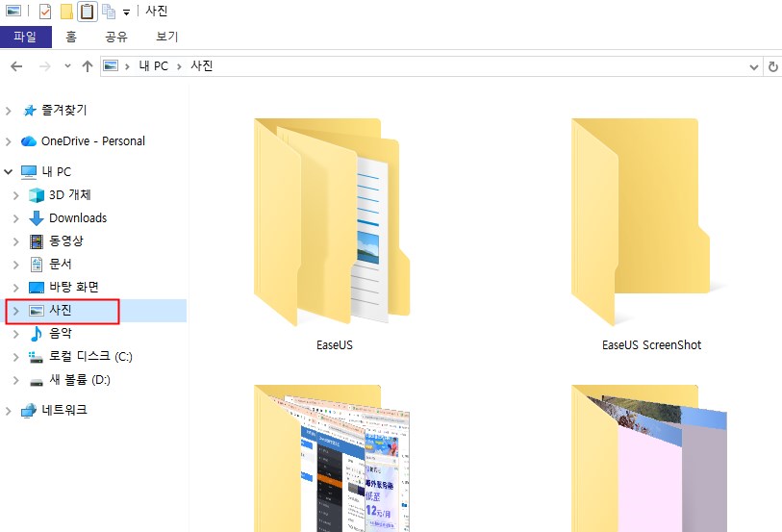Switch to the 보기 ribbon tab
Viewport: 782px width, 532px height.
(166, 38)
